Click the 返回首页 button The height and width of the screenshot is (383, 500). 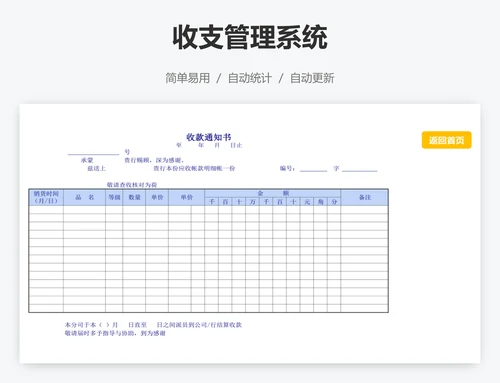click(446, 140)
